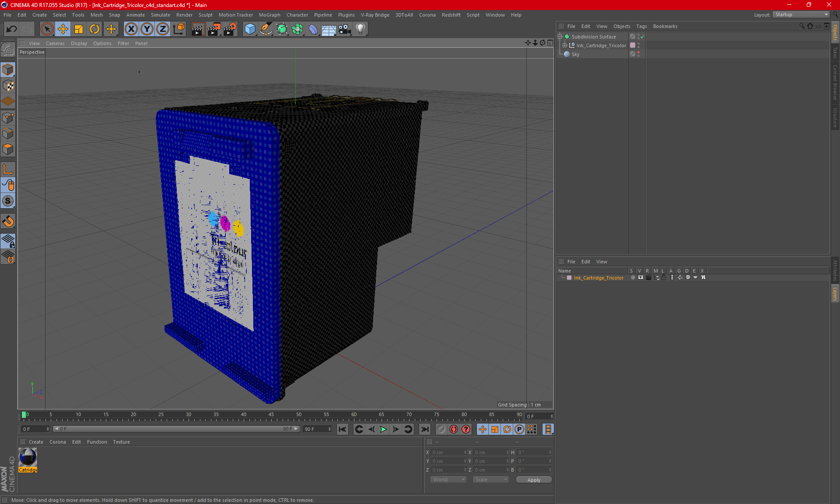Select the Live Selection tool

coord(47,29)
